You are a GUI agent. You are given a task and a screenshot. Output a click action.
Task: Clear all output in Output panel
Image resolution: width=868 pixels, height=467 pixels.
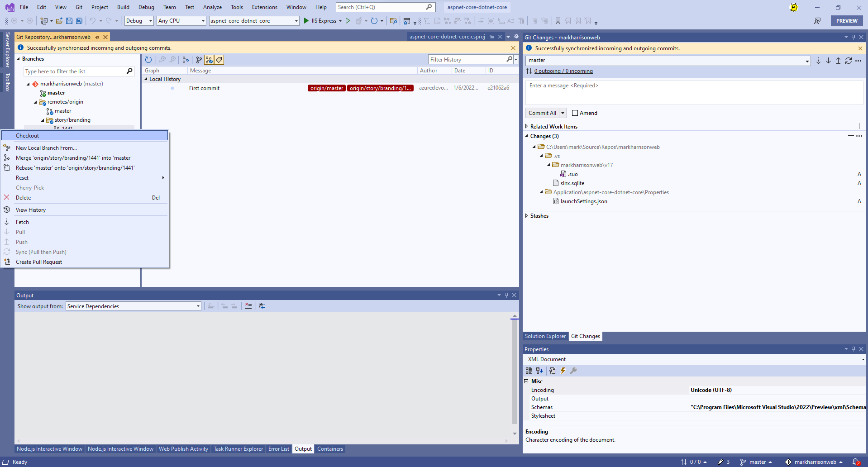[x=248, y=306]
